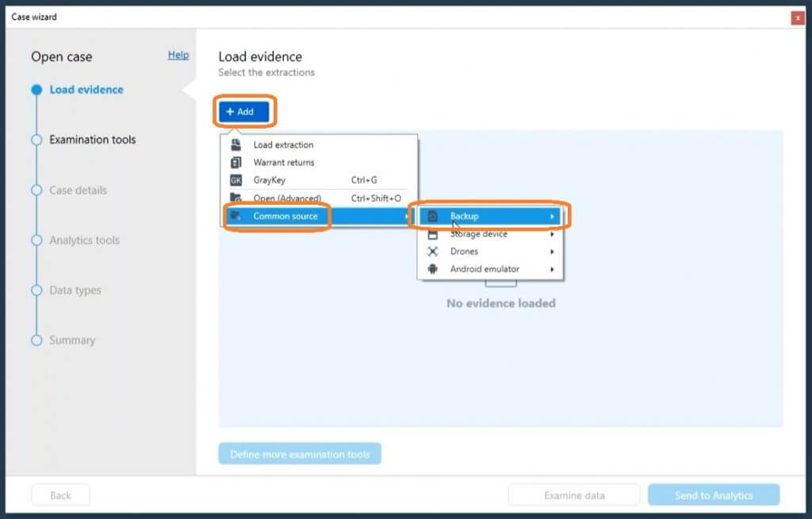
Task: Click the Storage device icon
Action: [432, 234]
